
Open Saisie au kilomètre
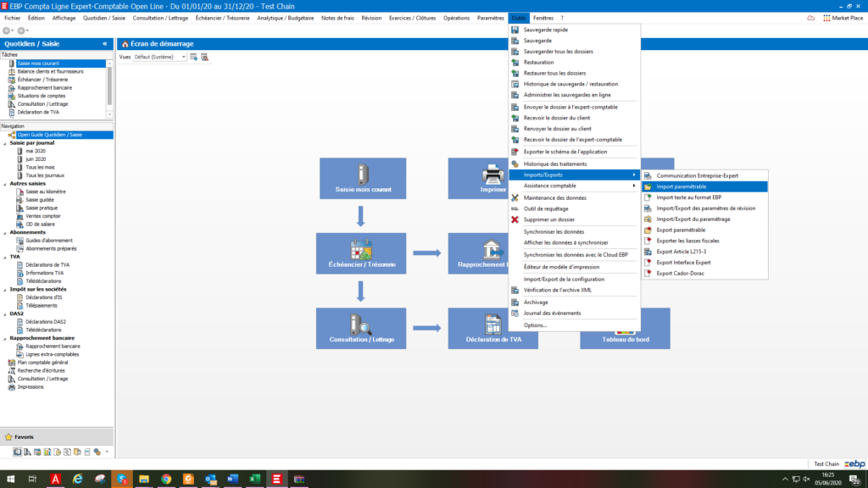(46, 192)
